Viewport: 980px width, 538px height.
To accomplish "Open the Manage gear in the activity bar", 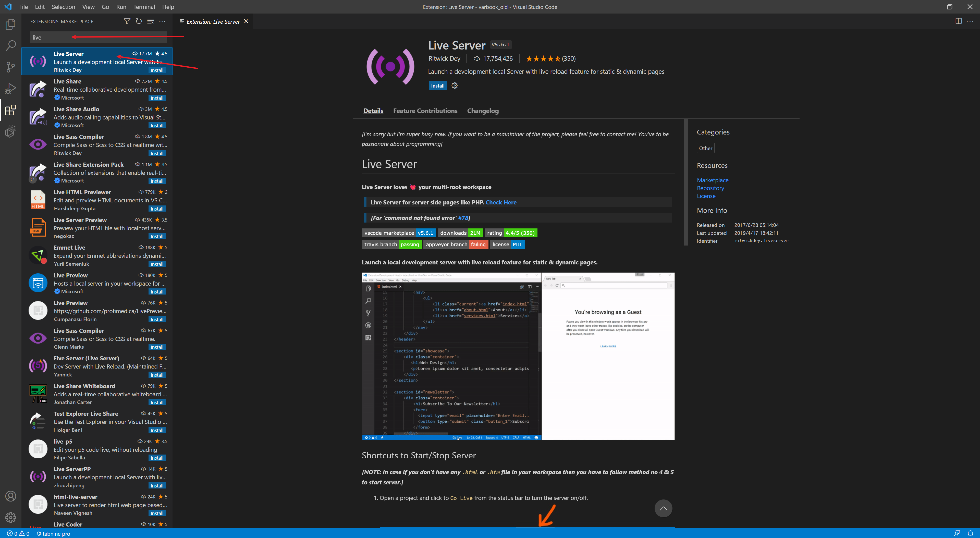I will (10, 517).
